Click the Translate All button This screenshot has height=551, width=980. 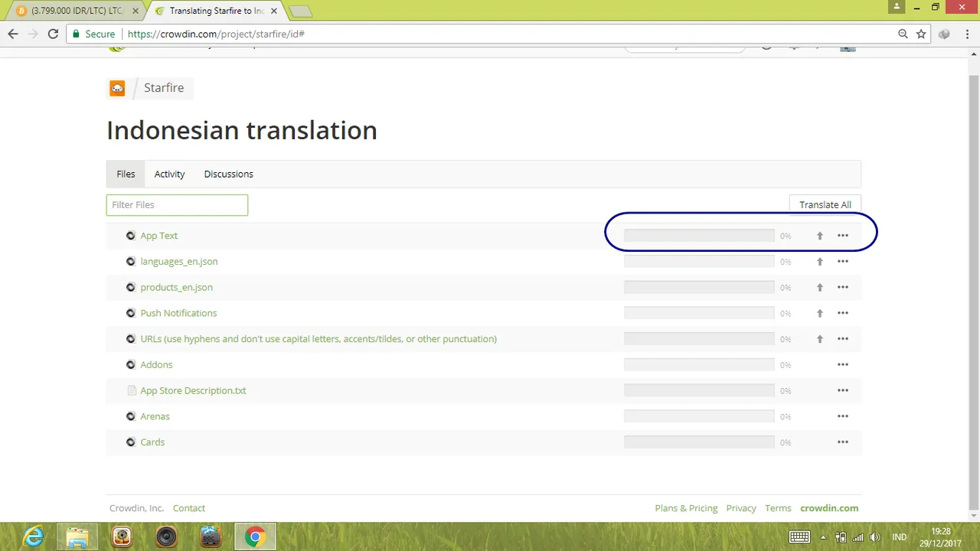pos(825,204)
